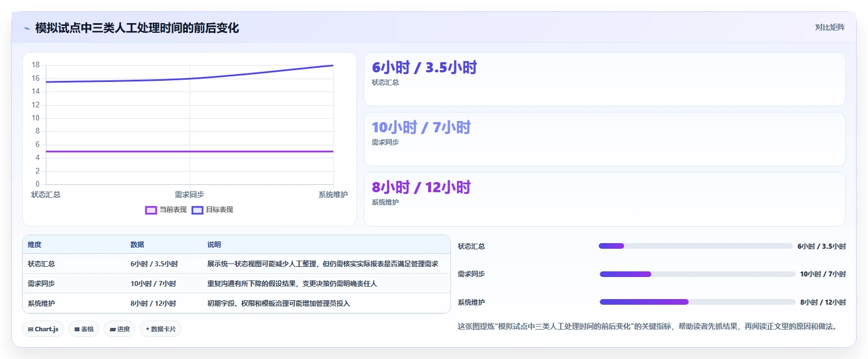Click 状态汇总 in the table's first row
The width and height of the screenshot is (868, 359).
pos(41,264)
